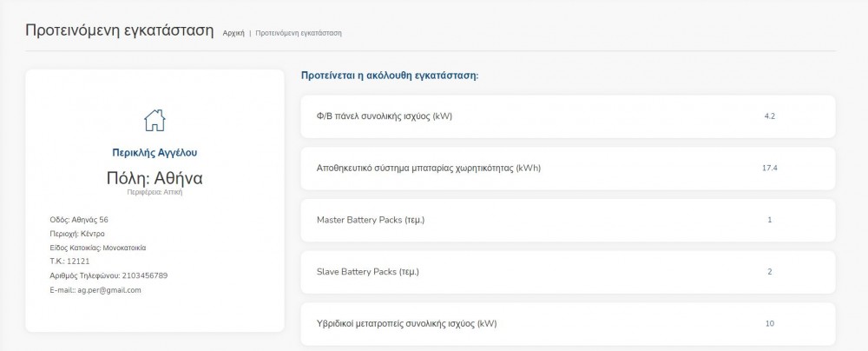868x351 pixels.
Task: Click the house icon in the customer card
Action: pos(155,120)
